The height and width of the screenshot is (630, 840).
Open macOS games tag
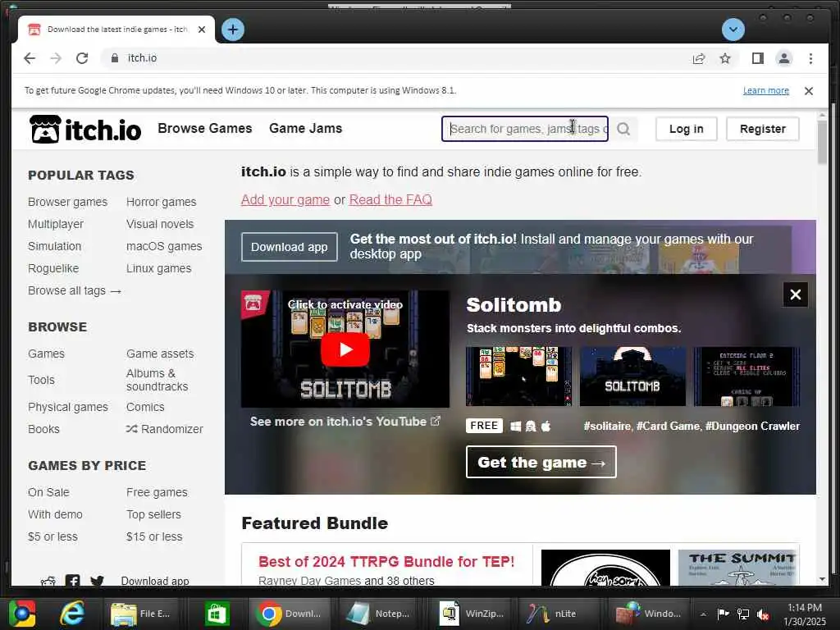(164, 246)
